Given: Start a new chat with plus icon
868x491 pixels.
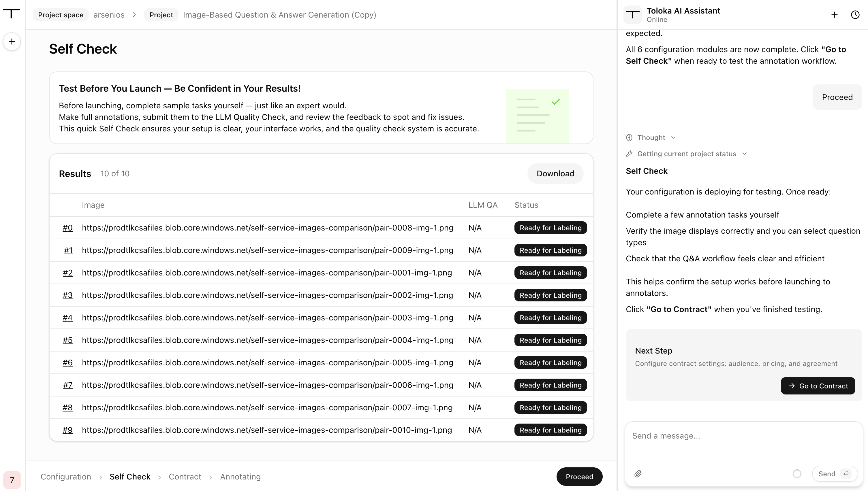Looking at the screenshot, I should point(834,15).
